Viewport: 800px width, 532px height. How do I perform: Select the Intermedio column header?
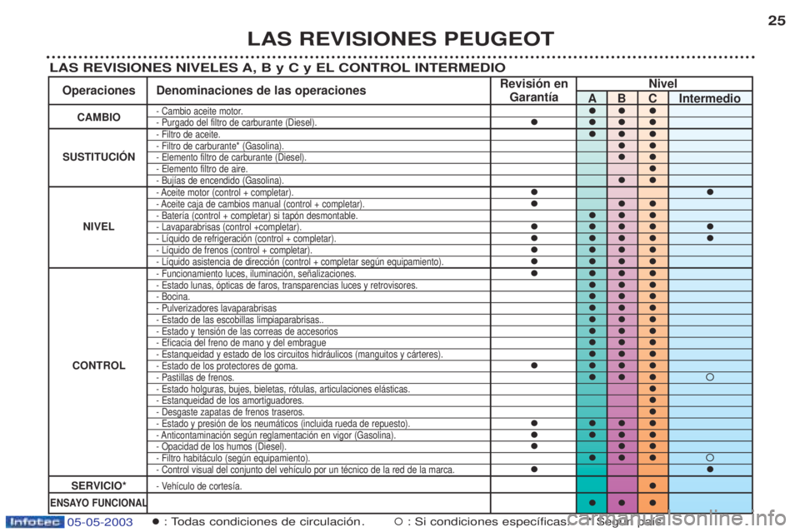pos(710,98)
